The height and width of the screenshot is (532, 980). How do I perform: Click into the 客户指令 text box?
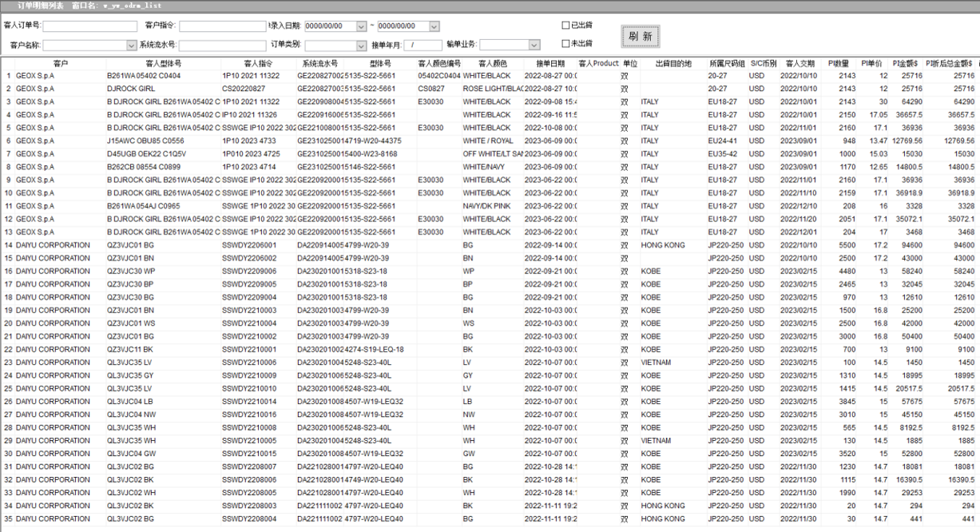point(223,26)
